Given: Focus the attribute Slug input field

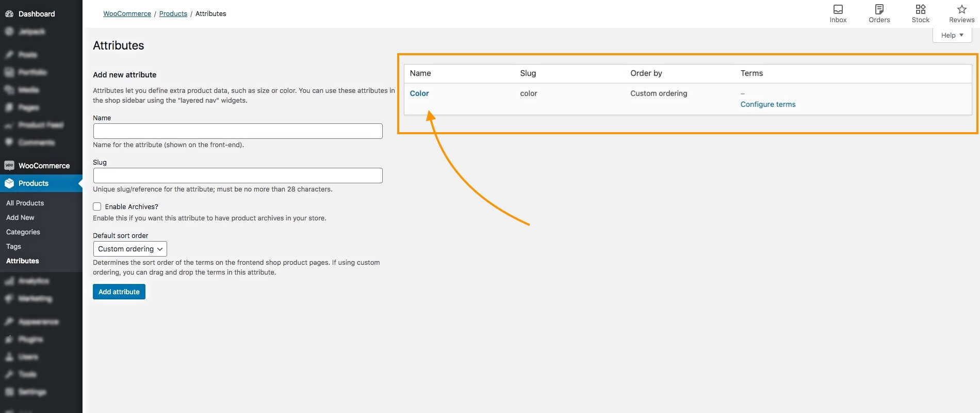Looking at the screenshot, I should pyautogui.click(x=238, y=176).
